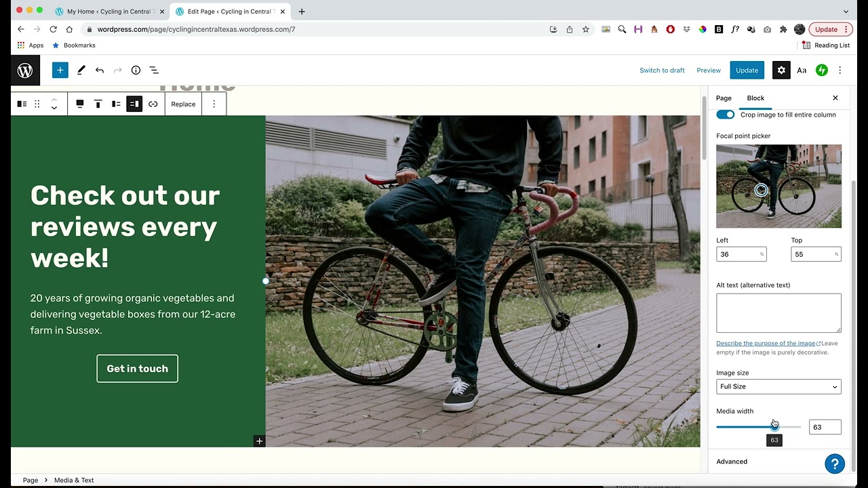868x488 pixels.
Task: Open the help question mark button
Action: point(835,464)
